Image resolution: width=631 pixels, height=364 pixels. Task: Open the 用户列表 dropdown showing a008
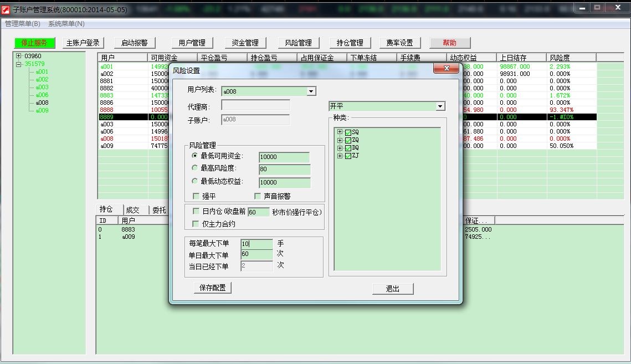tap(311, 91)
